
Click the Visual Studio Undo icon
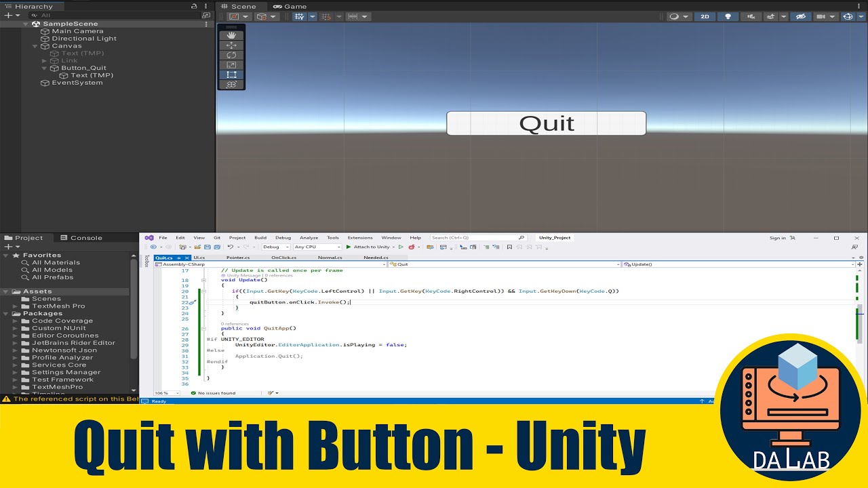[x=231, y=247]
